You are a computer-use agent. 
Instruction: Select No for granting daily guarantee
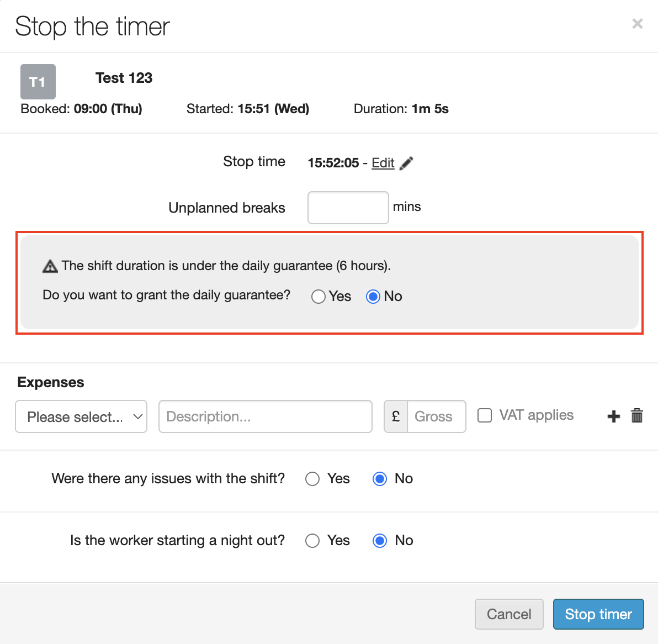coord(373,297)
